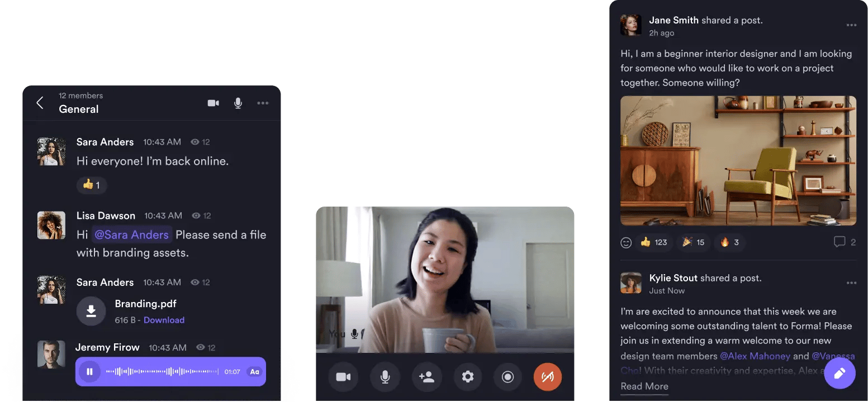Open options menu on Jane Smith's post
Viewport: 868px width, 402px height.
tap(851, 25)
